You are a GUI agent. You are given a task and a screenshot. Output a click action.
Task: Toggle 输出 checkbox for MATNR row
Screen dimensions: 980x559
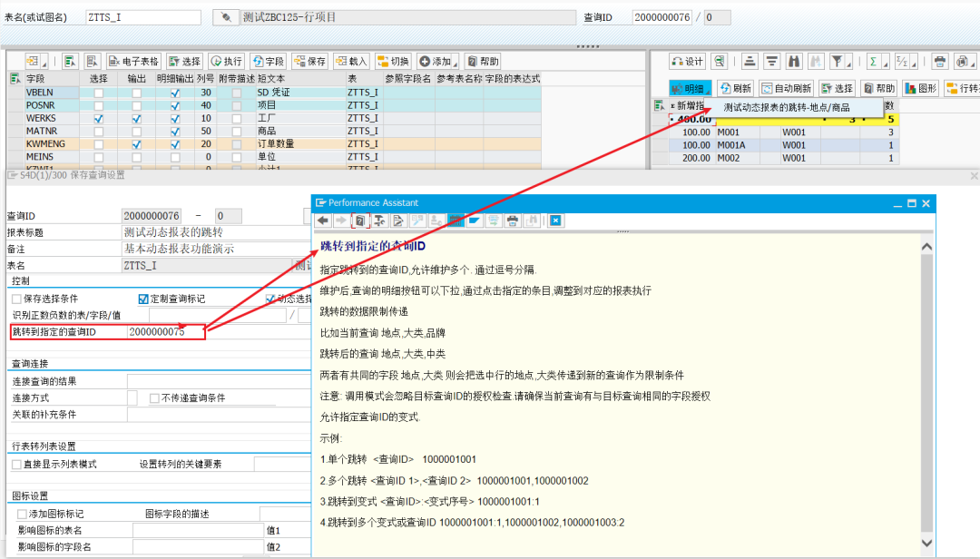point(136,132)
